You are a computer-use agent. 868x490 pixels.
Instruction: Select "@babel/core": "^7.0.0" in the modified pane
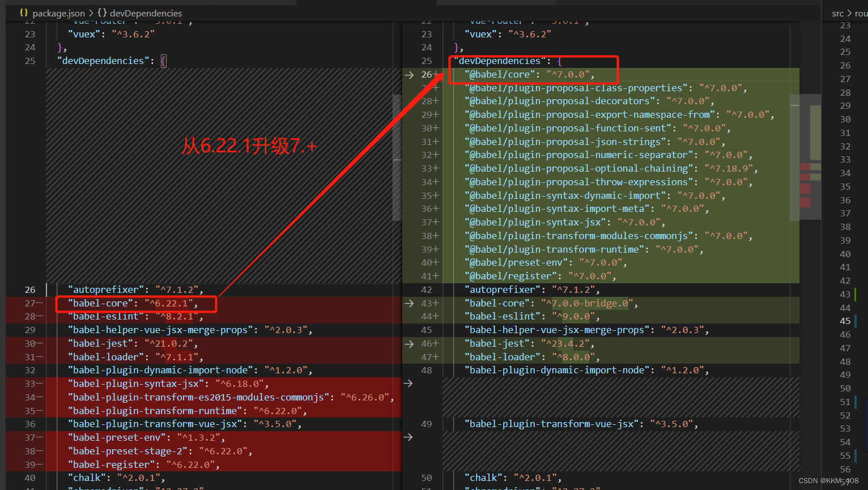point(530,74)
